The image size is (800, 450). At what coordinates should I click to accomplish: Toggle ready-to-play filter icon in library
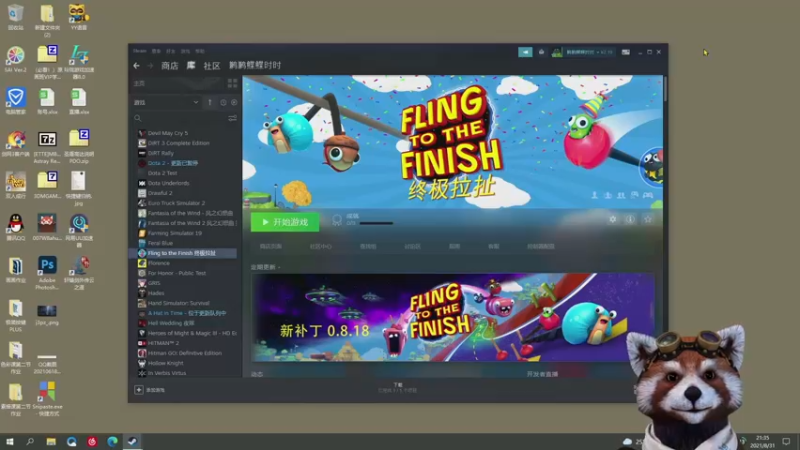234,103
